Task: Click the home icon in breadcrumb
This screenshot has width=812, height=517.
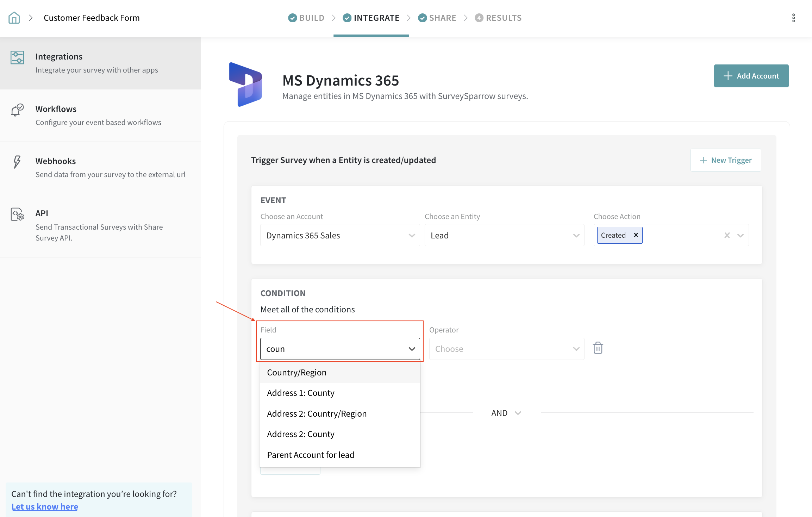Action: [14, 18]
